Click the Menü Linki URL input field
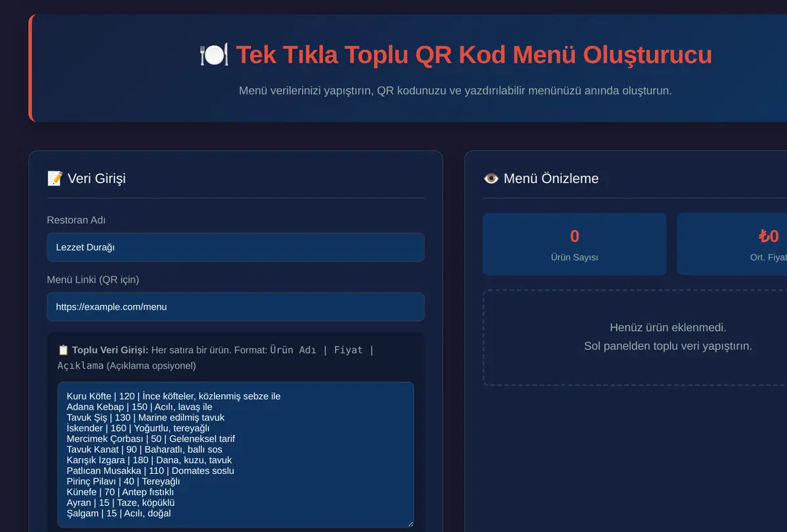Image resolution: width=787 pixels, height=532 pixels. pos(235,306)
